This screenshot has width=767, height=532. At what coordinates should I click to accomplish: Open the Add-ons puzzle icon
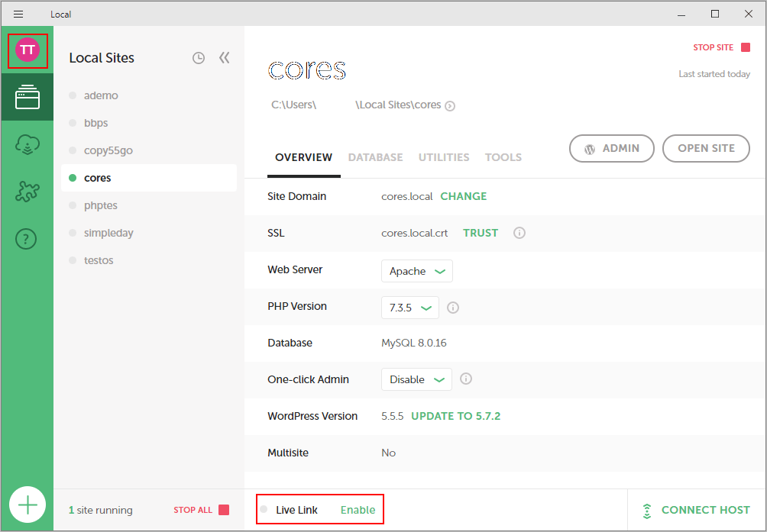pos(28,191)
